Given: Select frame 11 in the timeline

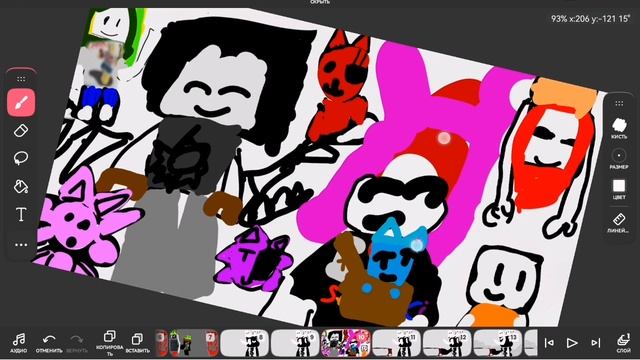Looking at the screenshot, I should click(x=396, y=343).
